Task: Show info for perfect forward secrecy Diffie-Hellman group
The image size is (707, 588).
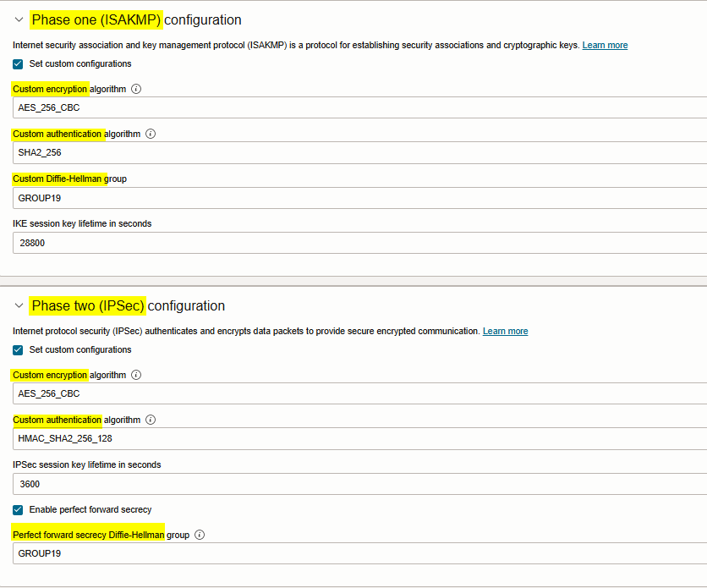Action: [x=200, y=535]
